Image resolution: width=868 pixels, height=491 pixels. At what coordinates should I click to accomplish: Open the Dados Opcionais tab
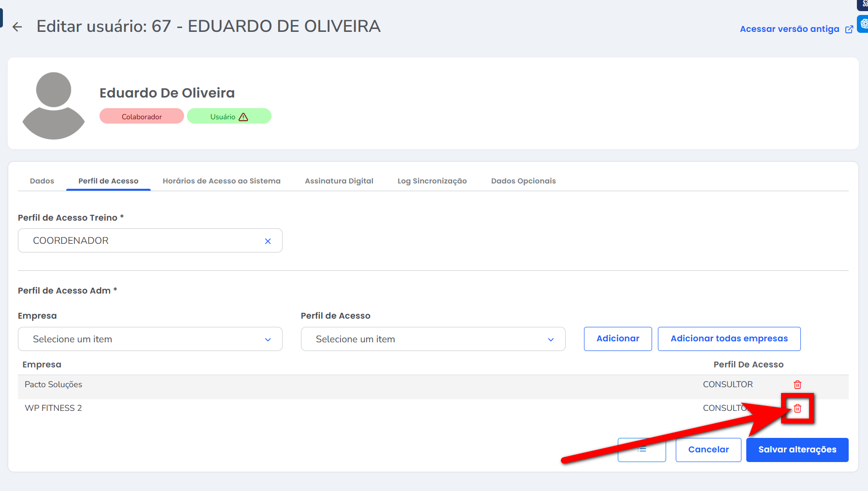pos(523,181)
